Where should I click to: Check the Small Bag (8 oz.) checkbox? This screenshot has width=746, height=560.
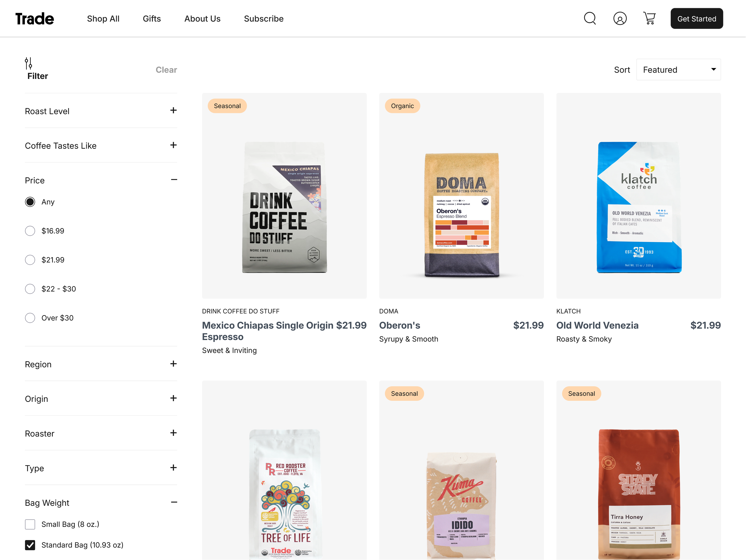point(30,524)
